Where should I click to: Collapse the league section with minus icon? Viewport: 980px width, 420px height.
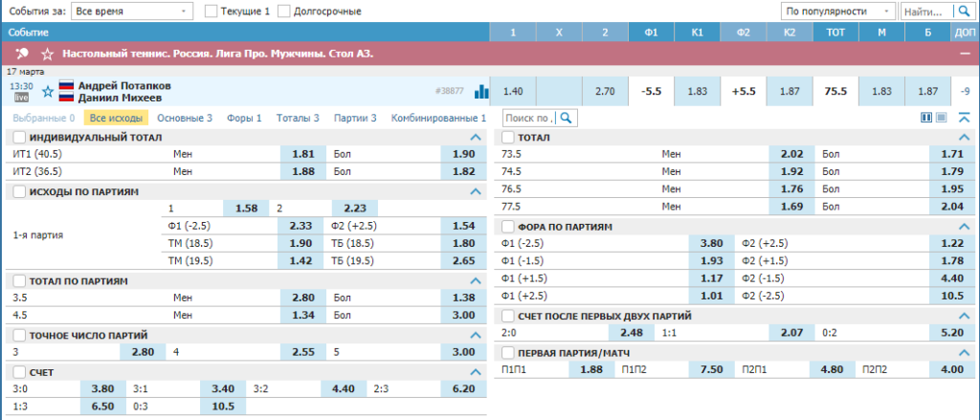pyautogui.click(x=965, y=54)
